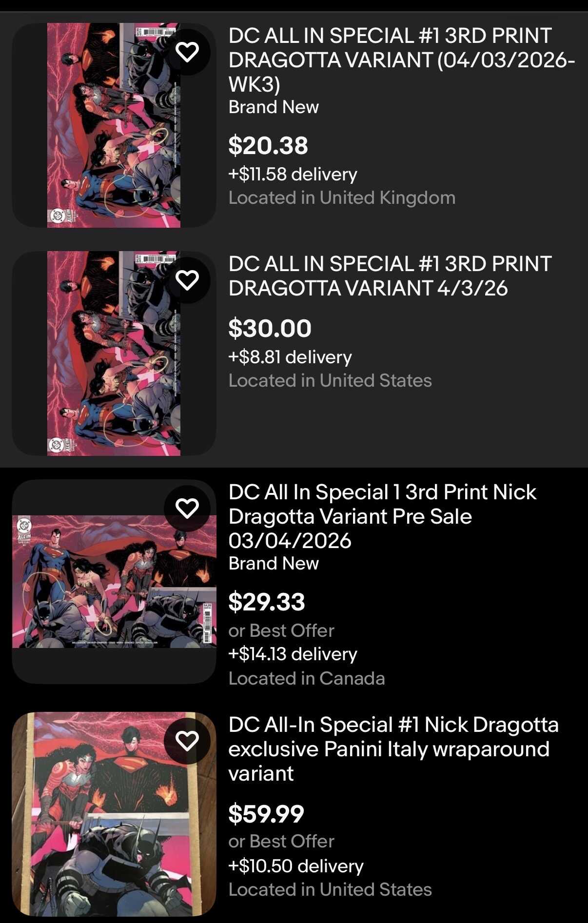
Task: Tap heart on Canada pre-sale listing
Action: pos(187,508)
